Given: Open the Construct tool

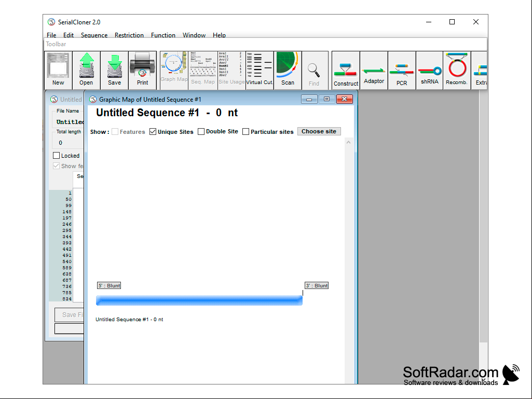Looking at the screenshot, I should click(346, 70).
